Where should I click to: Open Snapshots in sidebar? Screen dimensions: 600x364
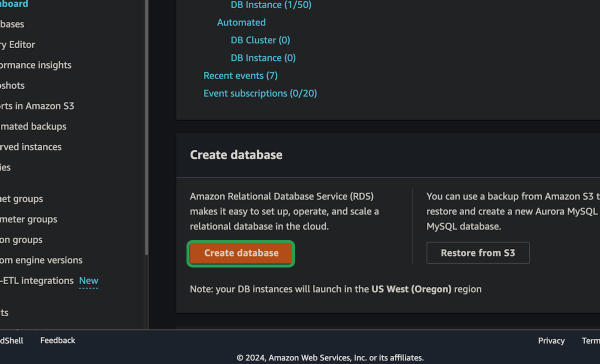[12, 85]
